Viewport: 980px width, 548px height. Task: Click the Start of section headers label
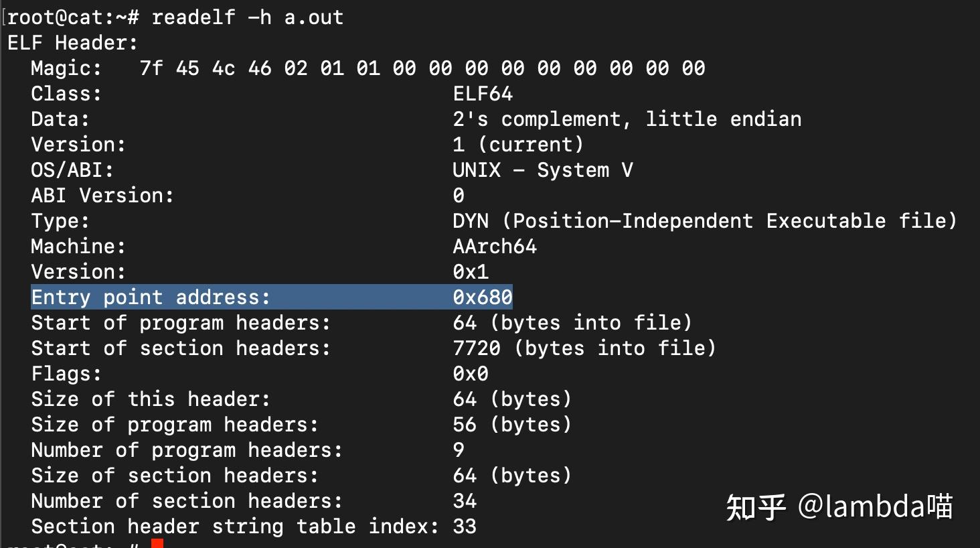[181, 348]
